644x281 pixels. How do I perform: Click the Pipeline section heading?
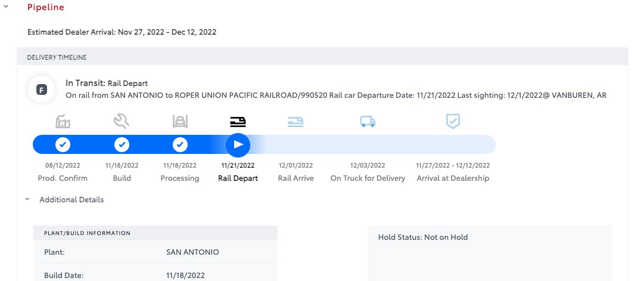coord(46,7)
